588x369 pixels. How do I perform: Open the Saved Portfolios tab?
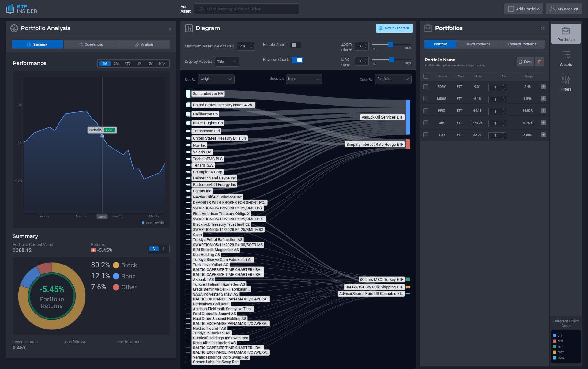coord(478,44)
